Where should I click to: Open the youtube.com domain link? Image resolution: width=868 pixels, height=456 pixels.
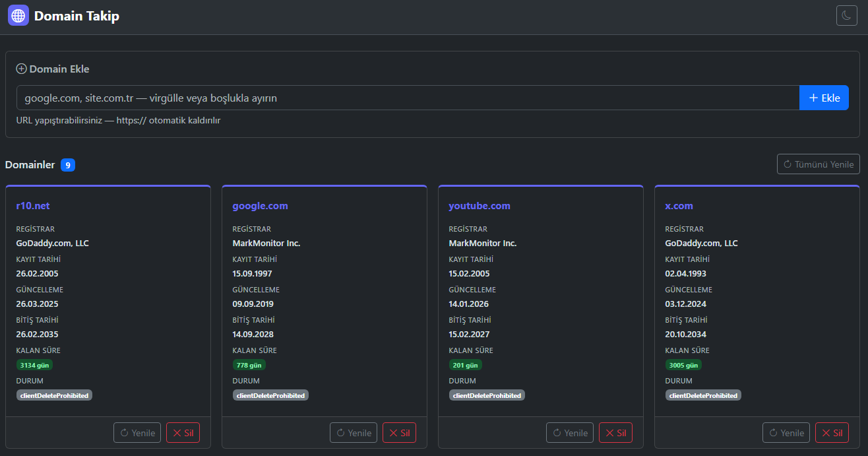click(x=480, y=206)
